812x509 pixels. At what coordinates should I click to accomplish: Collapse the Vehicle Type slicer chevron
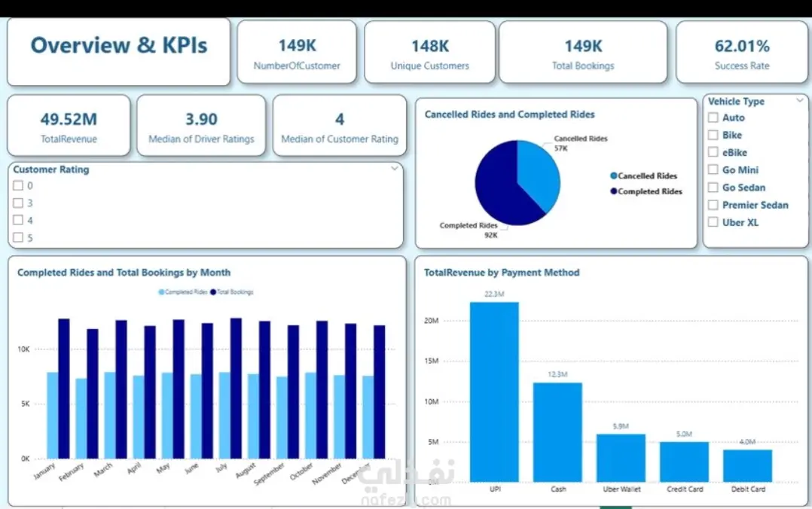(x=800, y=100)
